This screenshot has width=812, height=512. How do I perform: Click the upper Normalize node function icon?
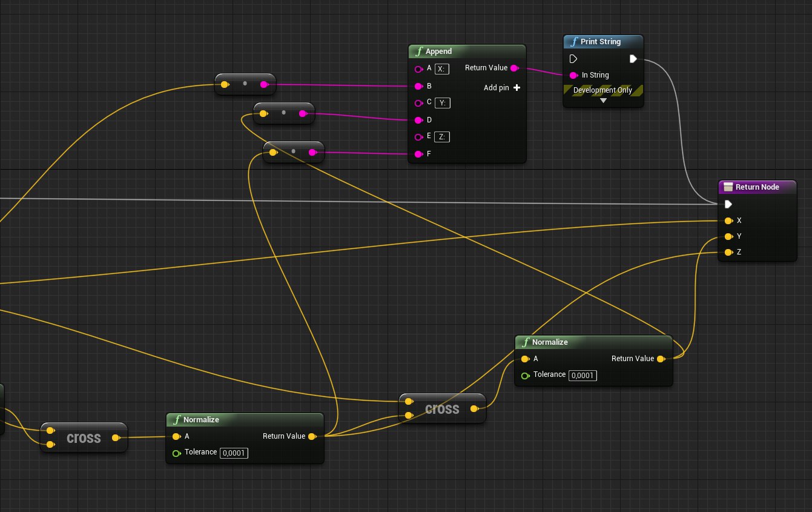[x=524, y=342]
